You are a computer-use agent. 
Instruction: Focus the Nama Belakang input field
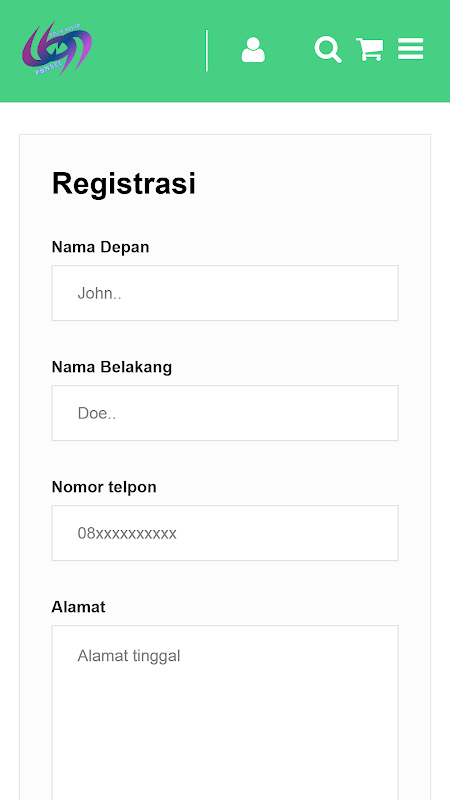coord(225,413)
